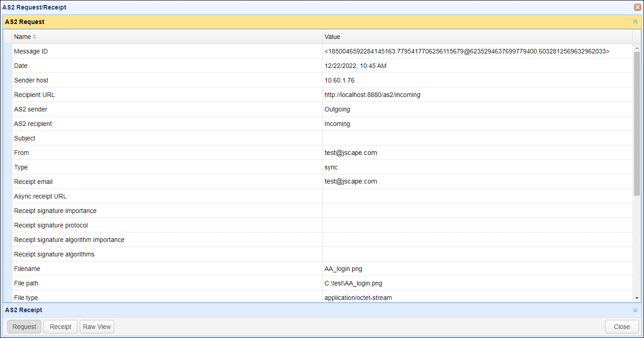
Task: Click the Close button
Action: [622, 327]
